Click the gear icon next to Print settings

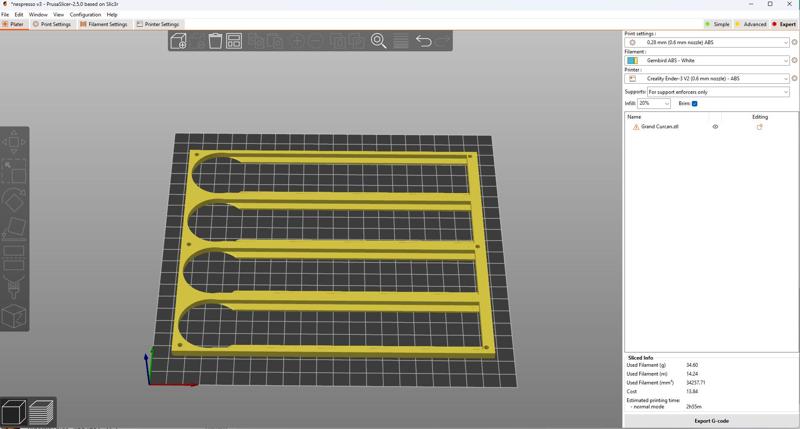click(x=794, y=42)
